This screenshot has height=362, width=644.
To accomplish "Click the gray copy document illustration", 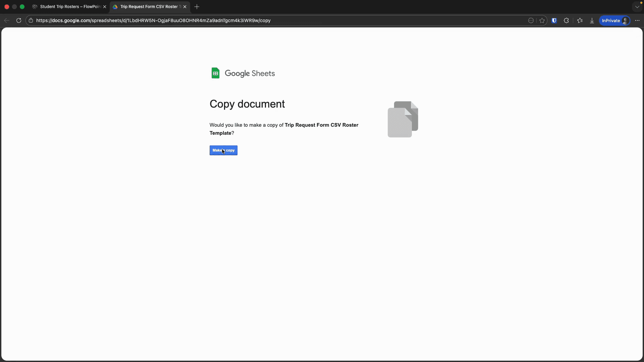I will coord(403,119).
